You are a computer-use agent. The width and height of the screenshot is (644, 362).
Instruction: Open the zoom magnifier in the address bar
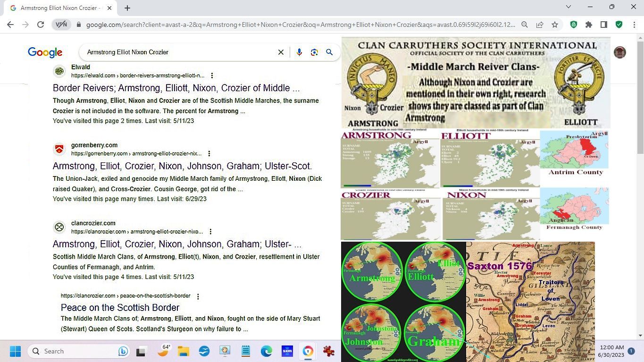[525, 25]
